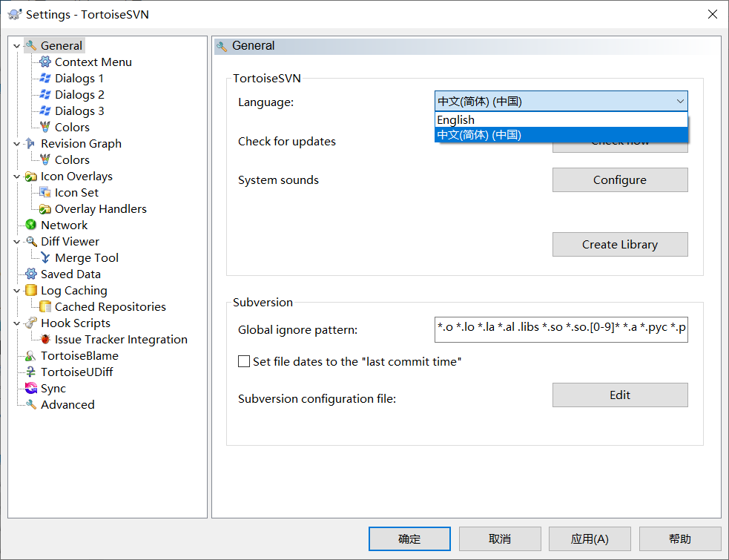Choose 中文(简体) (中国) in the language list

point(561,135)
